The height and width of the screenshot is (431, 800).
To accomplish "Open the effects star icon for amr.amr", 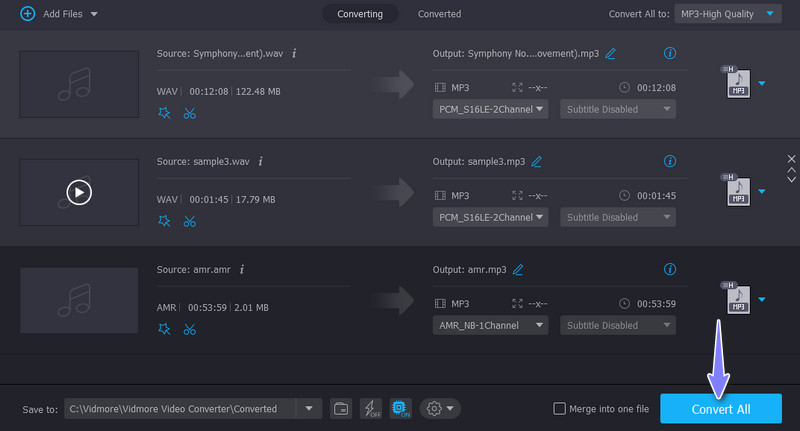I will 164,329.
